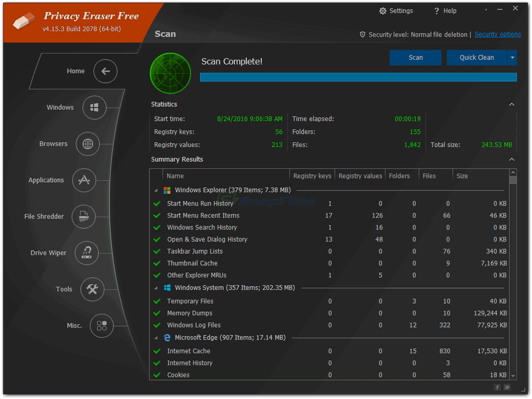Open the Tools wrench icon
Viewport: 532px width, 399px height.
tap(92, 289)
